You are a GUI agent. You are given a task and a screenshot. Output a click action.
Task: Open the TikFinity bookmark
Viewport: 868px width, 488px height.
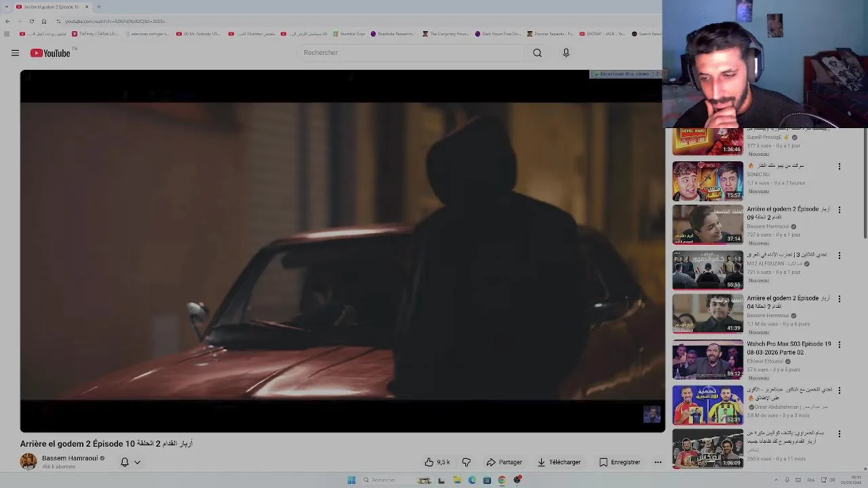pyautogui.click(x=95, y=34)
